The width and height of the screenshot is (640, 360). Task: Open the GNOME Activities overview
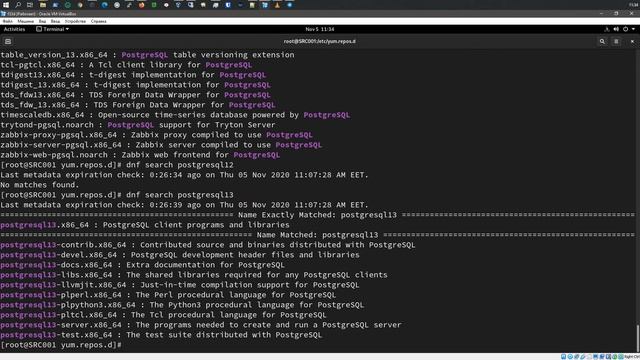point(14,29)
